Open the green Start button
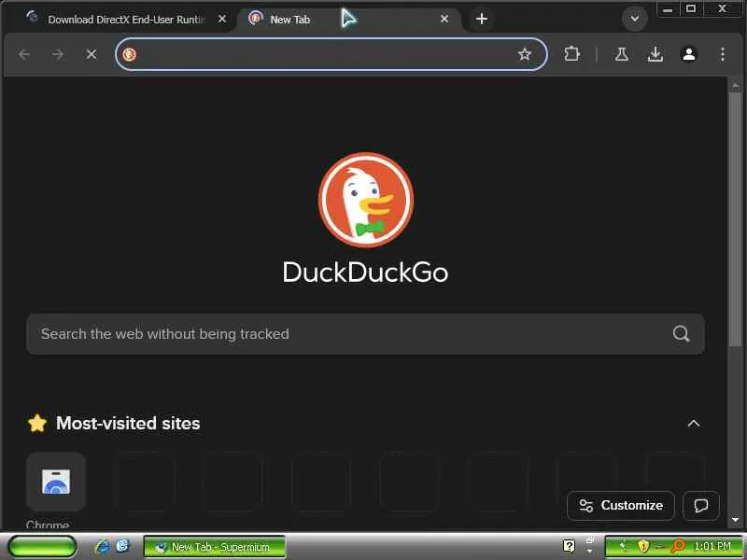The width and height of the screenshot is (747, 560). click(42, 547)
